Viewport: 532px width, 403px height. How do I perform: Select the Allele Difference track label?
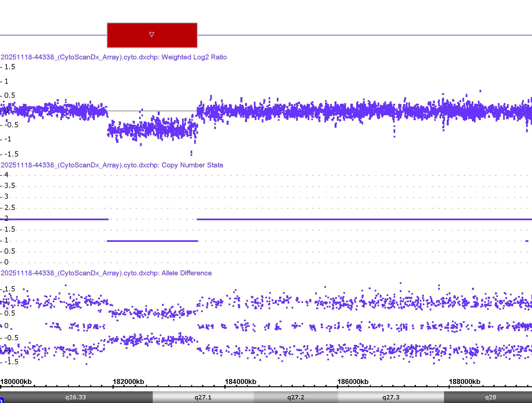click(106, 273)
